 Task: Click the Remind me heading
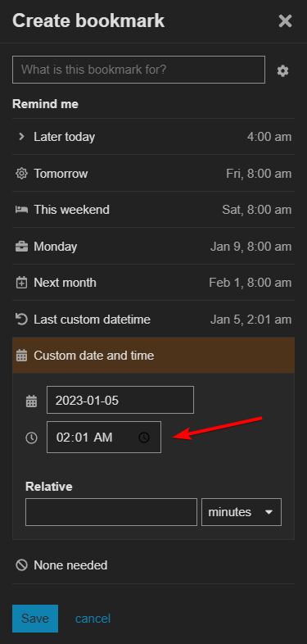coord(45,104)
